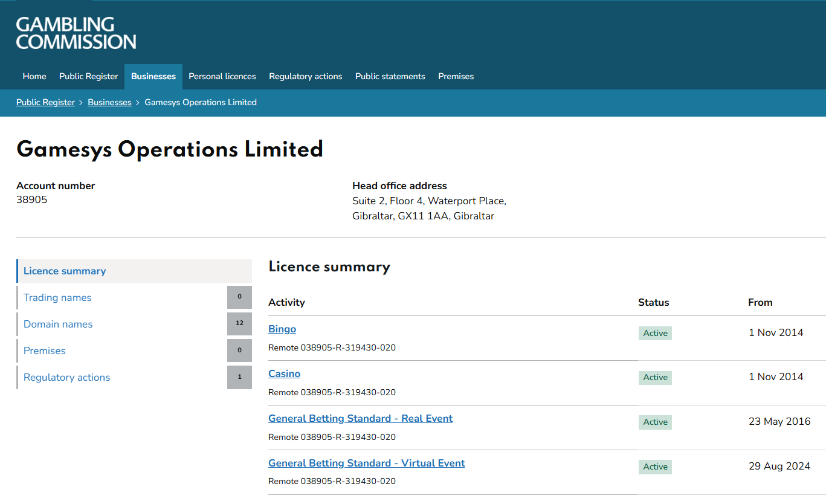Click the Remote licence number under Bingo
826x504 pixels.
(332, 347)
